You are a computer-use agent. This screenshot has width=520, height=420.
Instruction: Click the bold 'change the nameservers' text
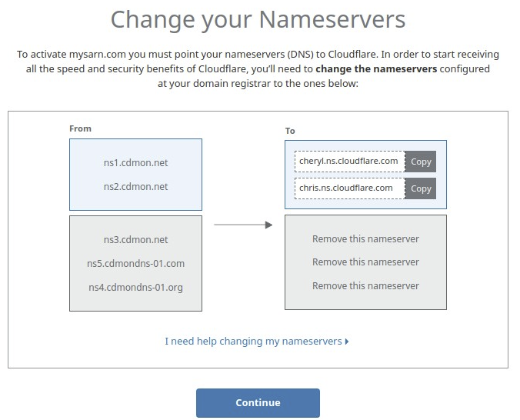pyautogui.click(x=376, y=68)
